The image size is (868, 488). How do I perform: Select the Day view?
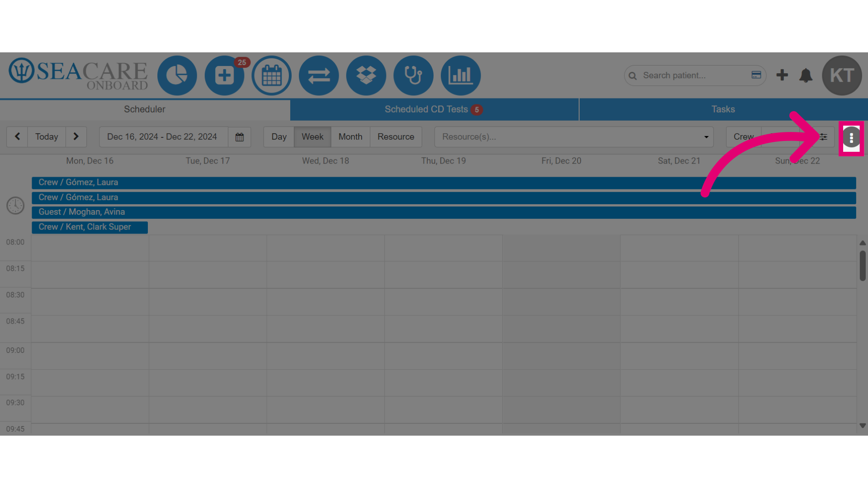tap(279, 137)
